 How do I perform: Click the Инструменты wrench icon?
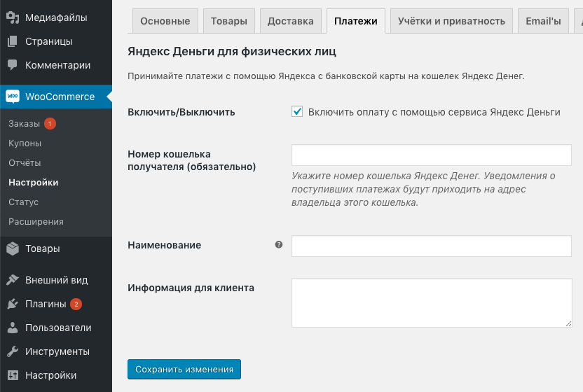tap(13, 351)
